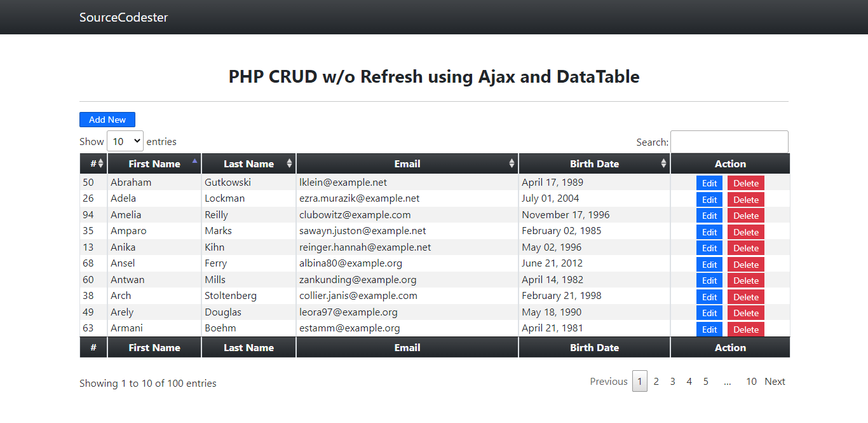Open the SourceCodester brand link

pos(124,17)
